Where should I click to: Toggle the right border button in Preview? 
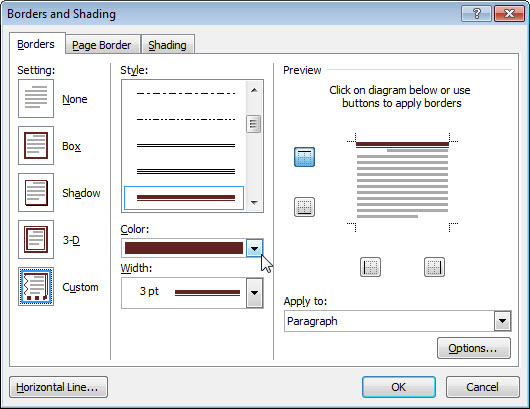coord(434,267)
